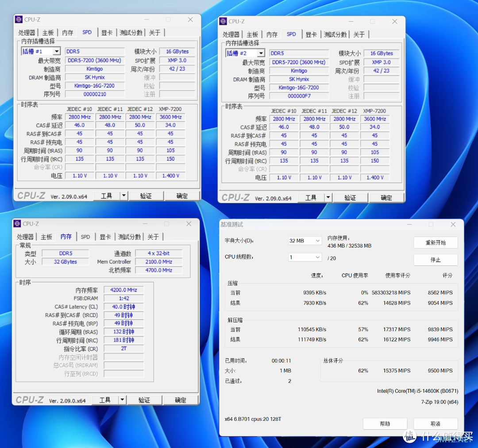478x448 pixels.
Task: Click model field Kimtigo-16G-7200 in slot #1 window
Action: click(95, 86)
